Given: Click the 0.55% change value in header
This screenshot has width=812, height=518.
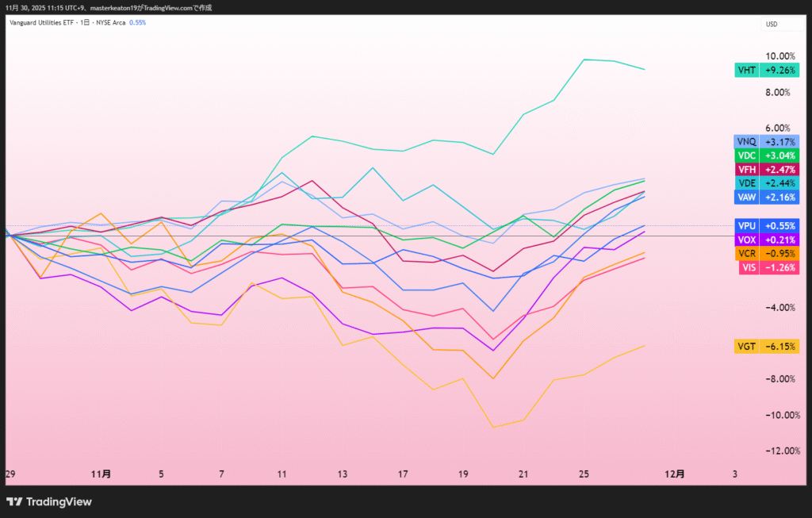Looking at the screenshot, I should click(137, 23).
